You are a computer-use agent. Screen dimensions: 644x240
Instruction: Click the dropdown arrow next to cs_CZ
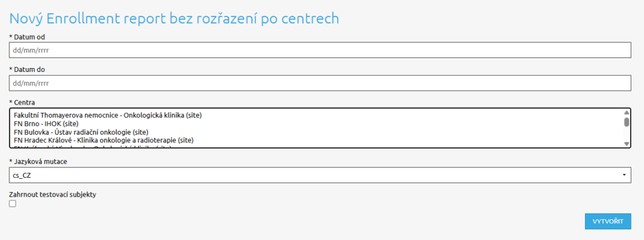click(x=625, y=175)
